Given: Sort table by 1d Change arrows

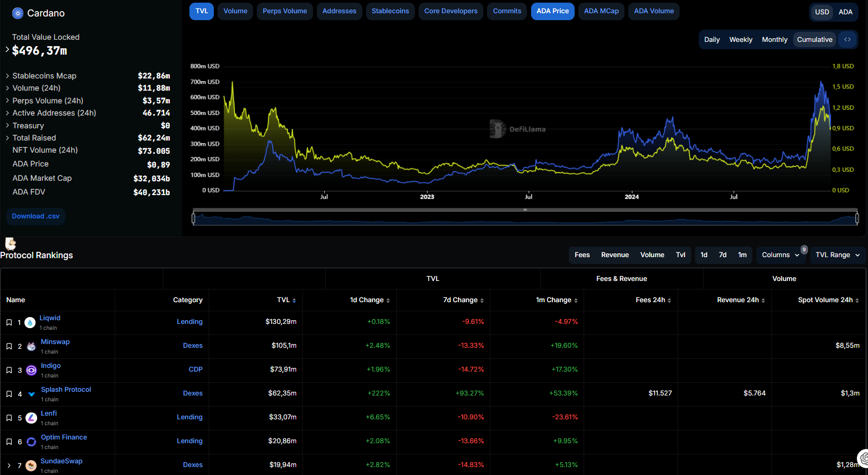Looking at the screenshot, I should pos(388,301).
